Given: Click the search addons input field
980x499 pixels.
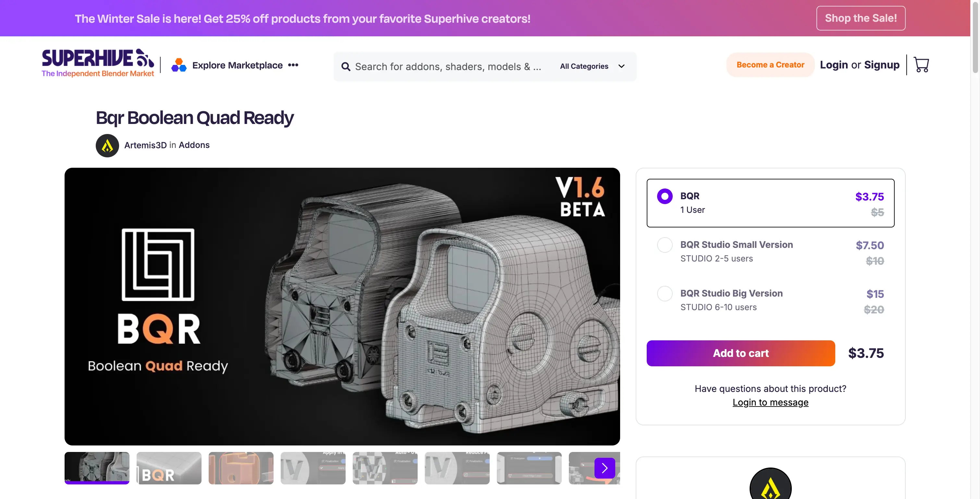Looking at the screenshot, I should 448,67.
